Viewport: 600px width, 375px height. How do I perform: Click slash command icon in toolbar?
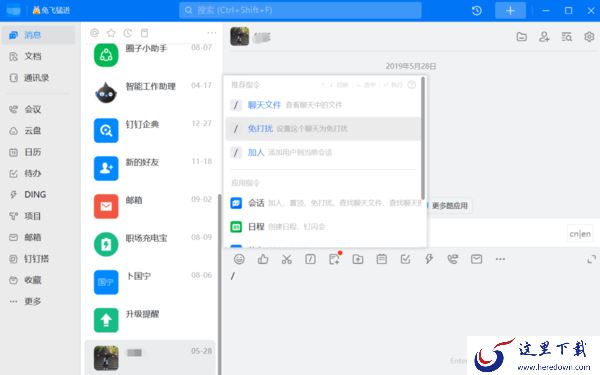coord(310,259)
